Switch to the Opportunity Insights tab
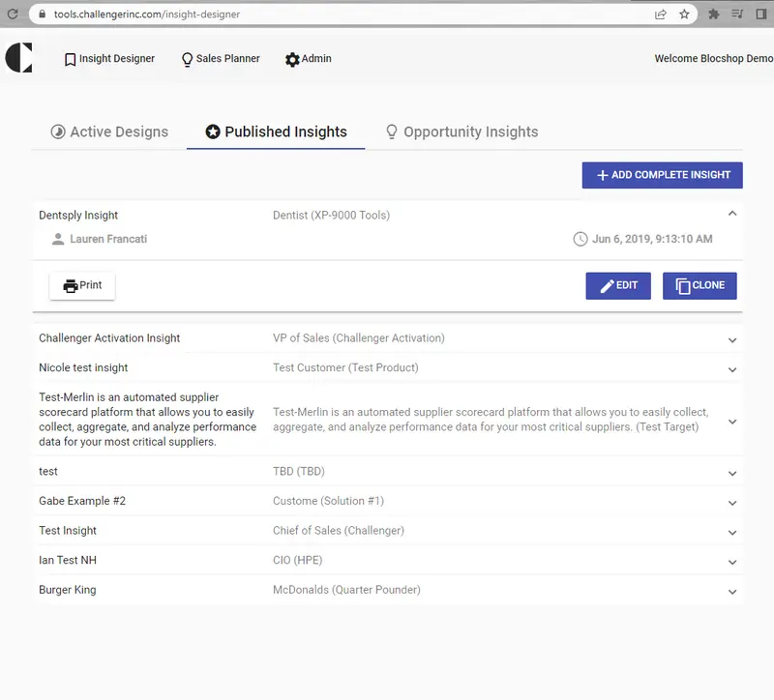Image resolution: width=774 pixels, height=700 pixels. click(461, 132)
